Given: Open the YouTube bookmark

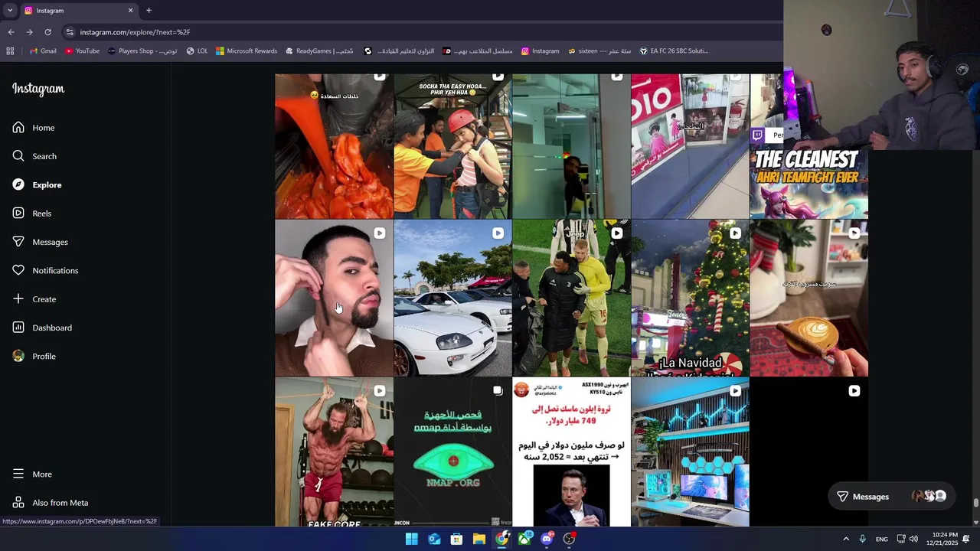Looking at the screenshot, I should tap(82, 51).
